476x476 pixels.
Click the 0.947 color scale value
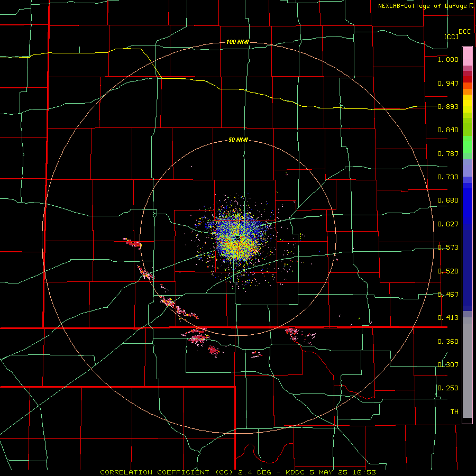pyautogui.click(x=448, y=83)
